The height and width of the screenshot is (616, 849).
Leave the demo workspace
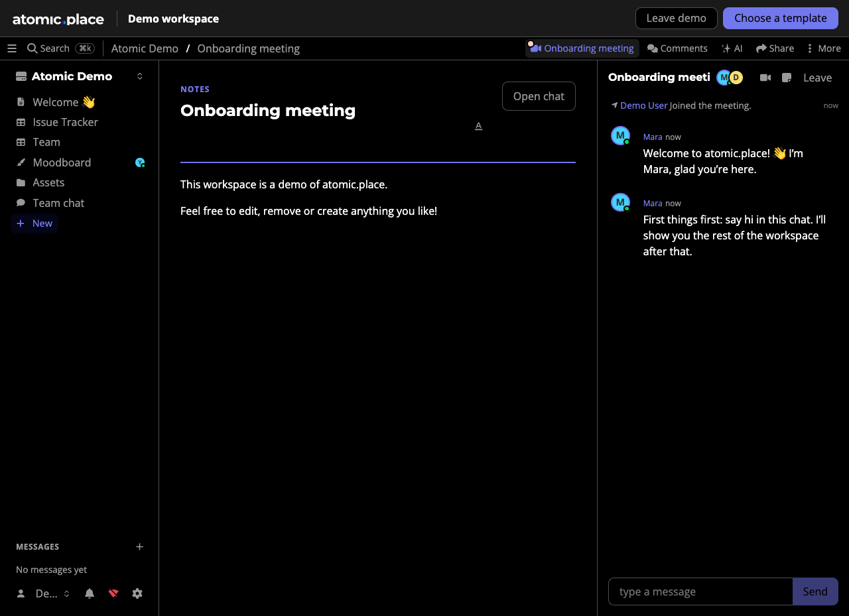click(x=676, y=18)
